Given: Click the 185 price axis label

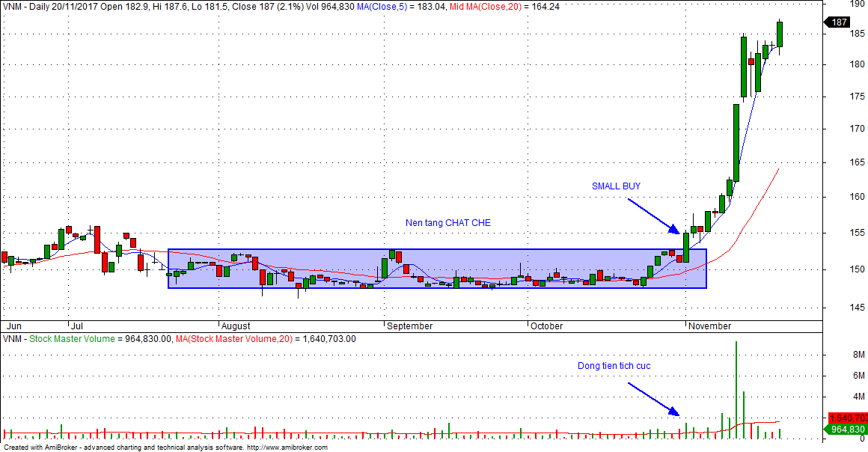Looking at the screenshot, I should [857, 34].
